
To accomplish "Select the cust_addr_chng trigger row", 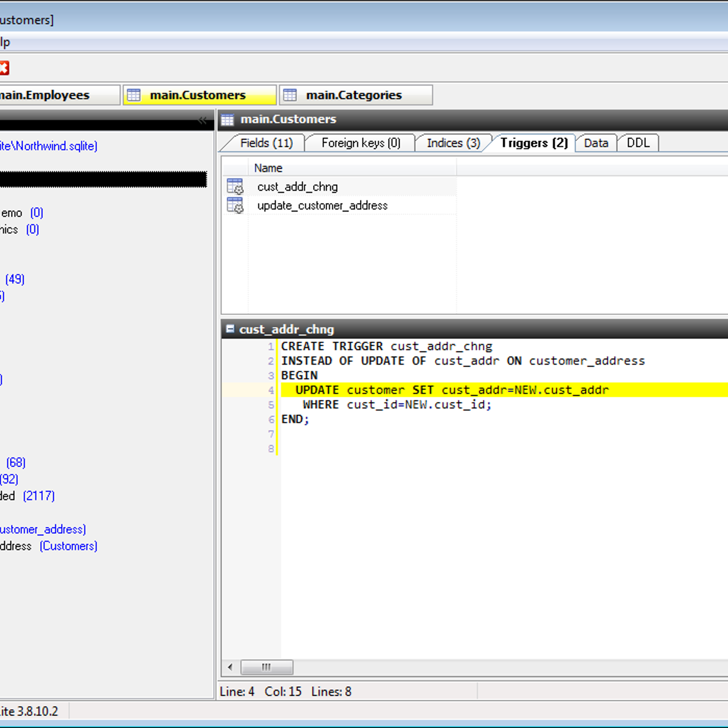I will click(339, 187).
